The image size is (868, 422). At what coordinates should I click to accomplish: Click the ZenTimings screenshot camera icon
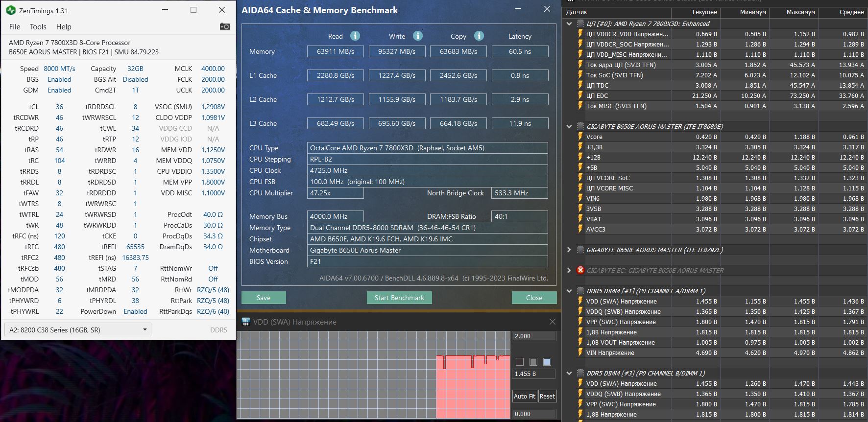[x=224, y=26]
